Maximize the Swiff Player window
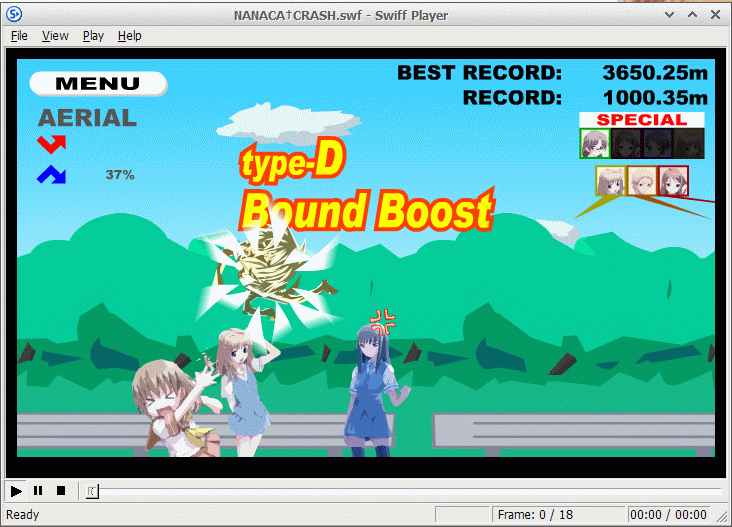 click(692, 14)
